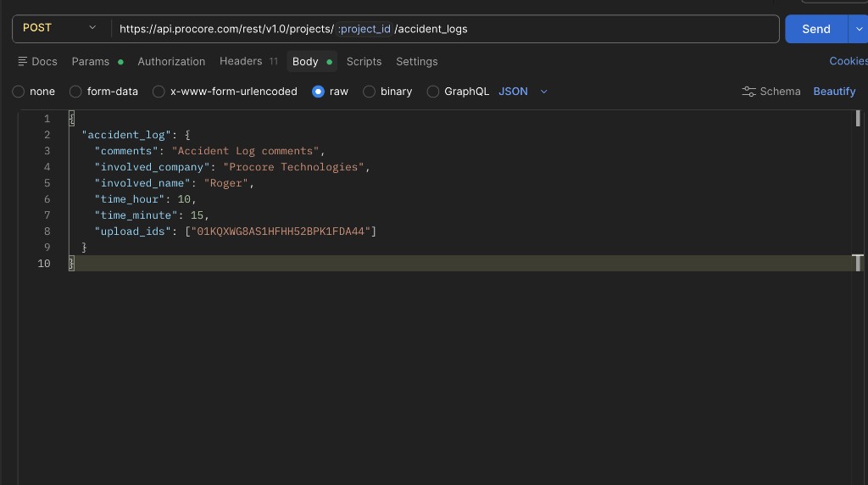Open the Docs panel icon
Image resolution: width=868 pixels, height=485 pixels.
[23, 61]
